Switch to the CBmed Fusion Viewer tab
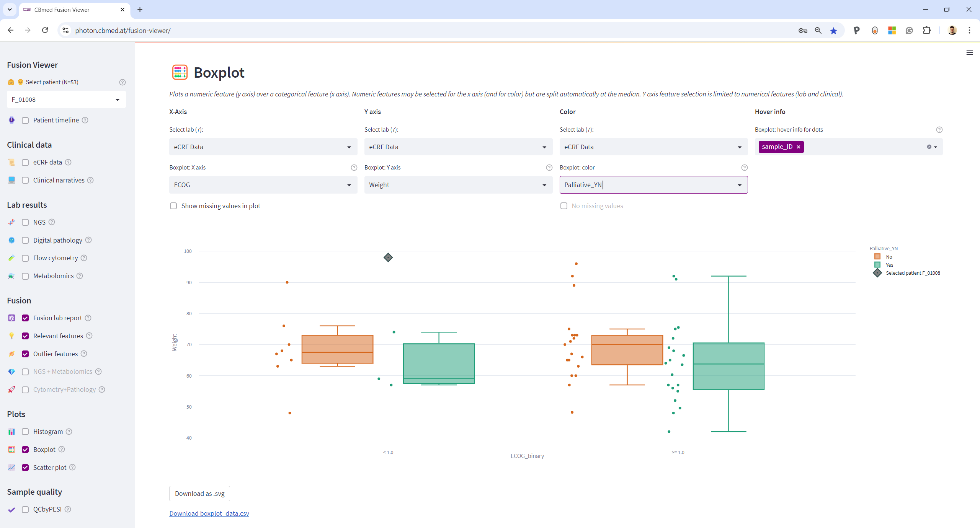Screen dimensions: 980x528 click(x=62, y=10)
